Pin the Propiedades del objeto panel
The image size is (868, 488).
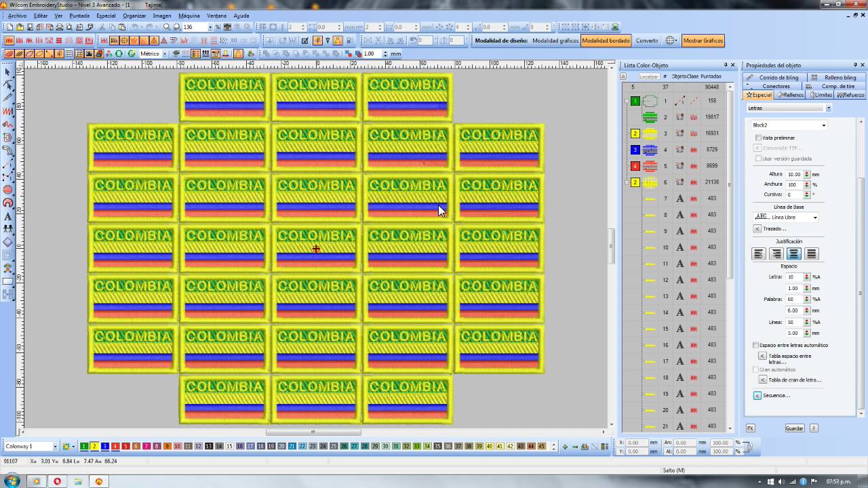click(856, 65)
